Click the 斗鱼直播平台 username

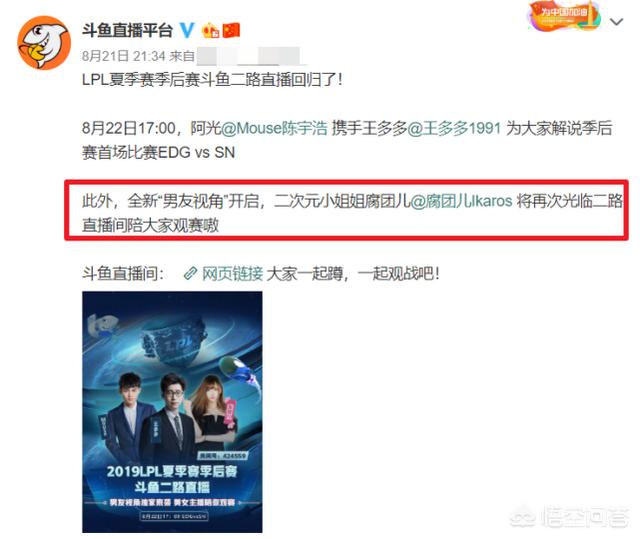[127, 31]
